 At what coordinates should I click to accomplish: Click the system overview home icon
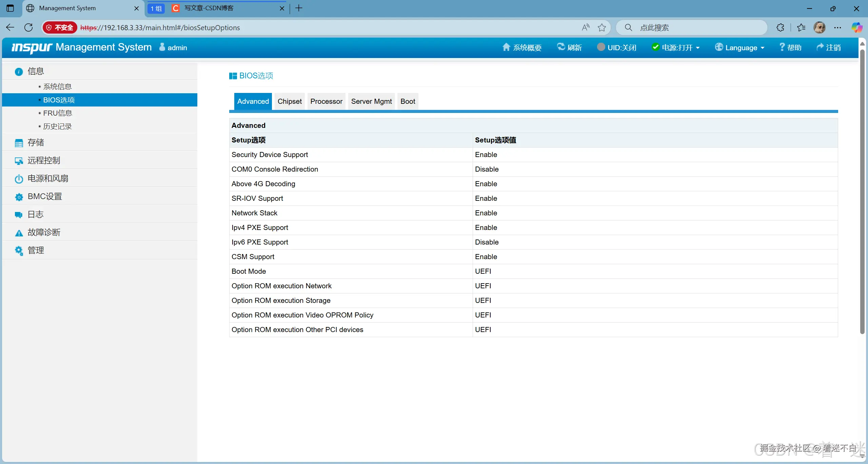(x=506, y=47)
